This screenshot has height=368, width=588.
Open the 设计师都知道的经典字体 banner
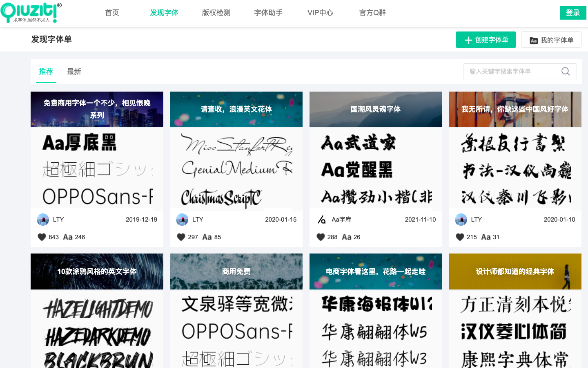[515, 272]
